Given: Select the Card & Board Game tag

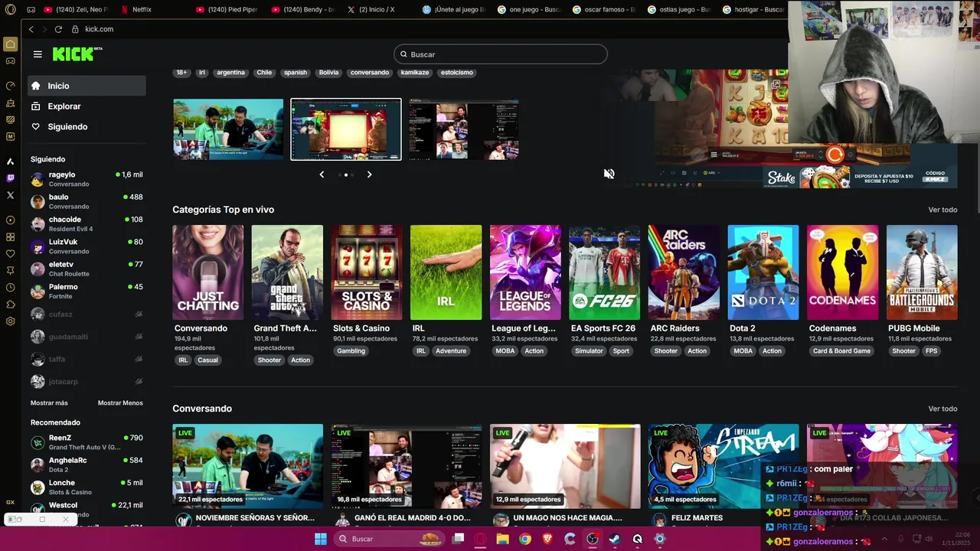Looking at the screenshot, I should [x=841, y=351].
